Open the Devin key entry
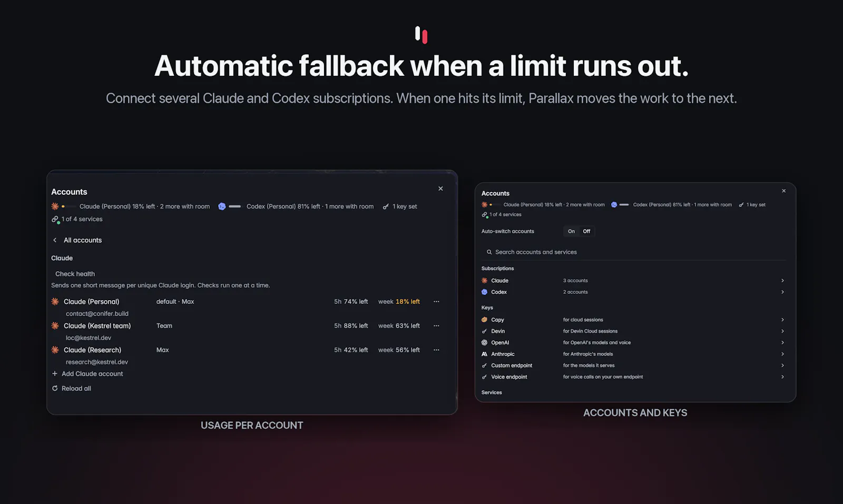Image resolution: width=843 pixels, height=504 pixels. (x=633, y=331)
